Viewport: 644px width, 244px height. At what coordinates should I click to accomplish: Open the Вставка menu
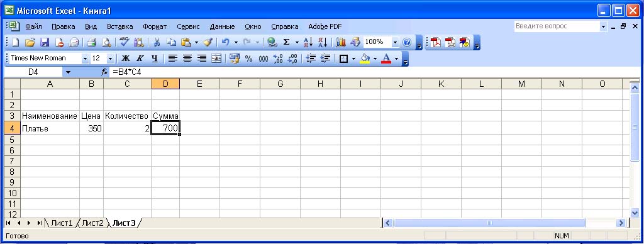(119, 26)
